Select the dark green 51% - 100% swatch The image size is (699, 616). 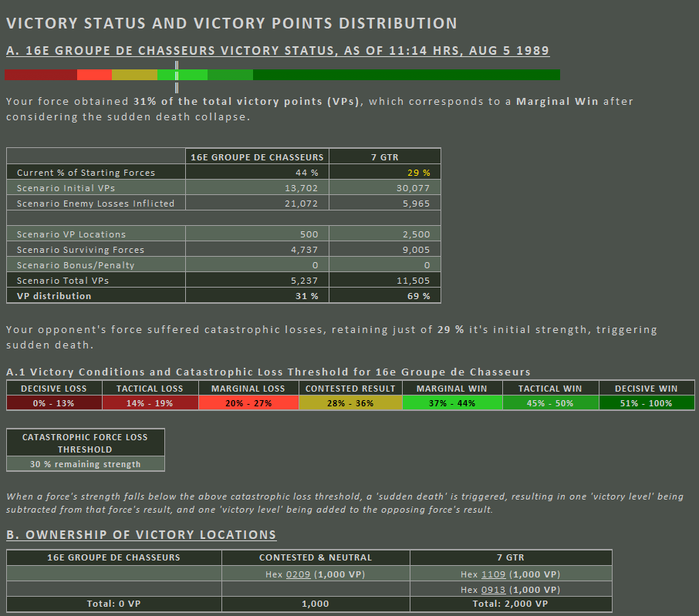(x=647, y=403)
